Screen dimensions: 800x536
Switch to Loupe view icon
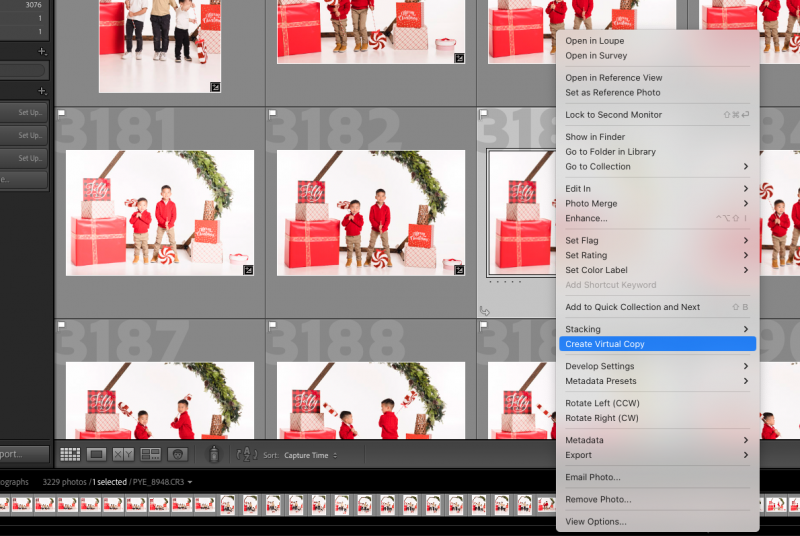[97, 454]
